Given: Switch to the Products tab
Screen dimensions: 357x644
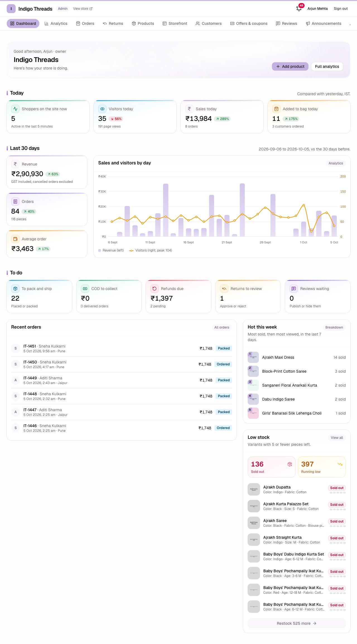Looking at the screenshot, I should pos(143,23).
